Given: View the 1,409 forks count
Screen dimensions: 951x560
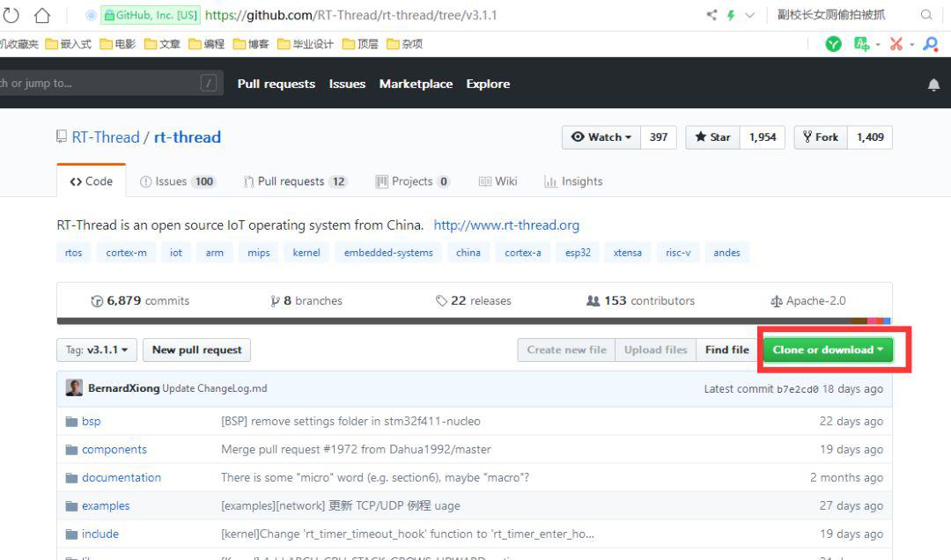Looking at the screenshot, I should 870,137.
